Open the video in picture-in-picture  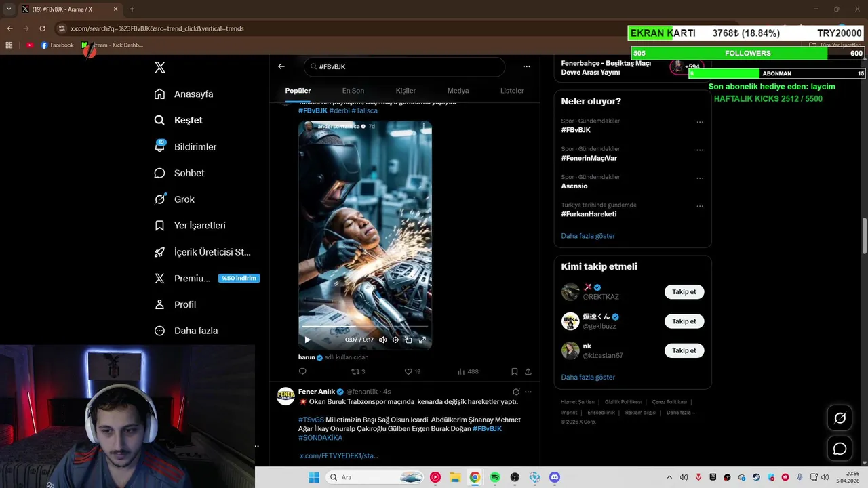click(x=408, y=340)
